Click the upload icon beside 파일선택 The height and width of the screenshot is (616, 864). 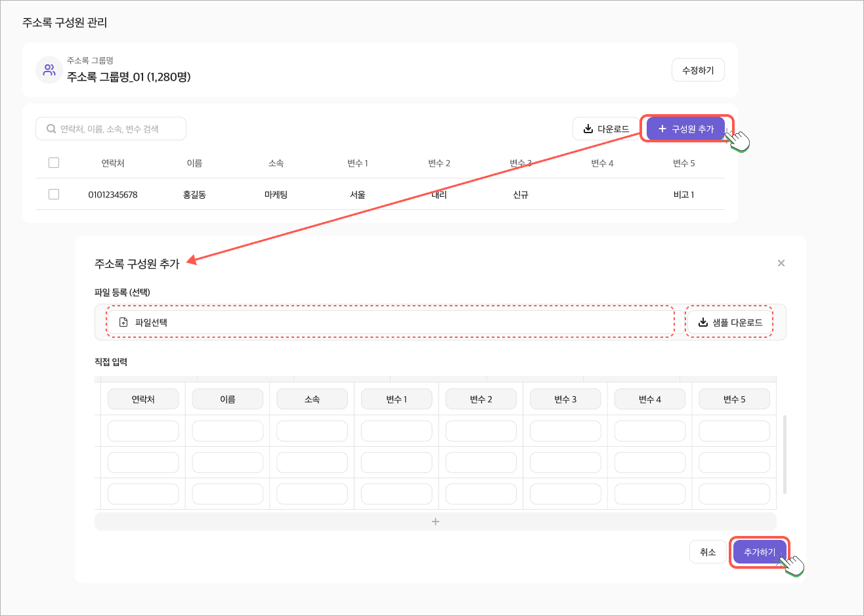[123, 322]
